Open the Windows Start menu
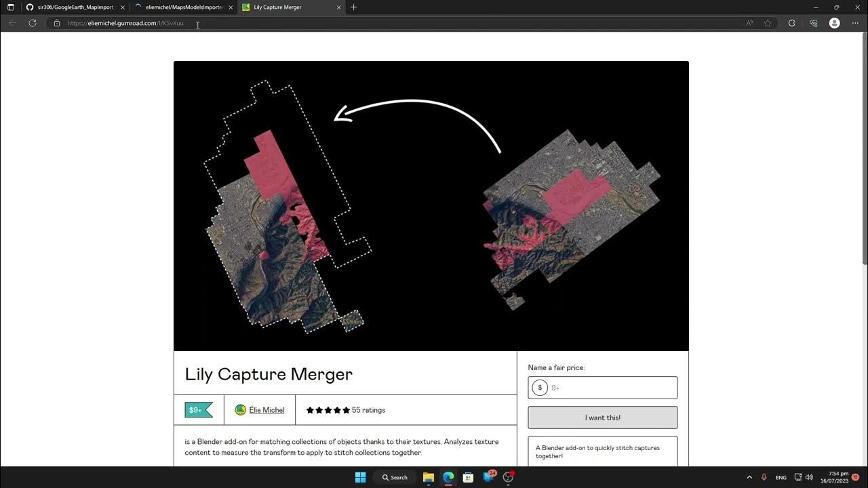This screenshot has width=868, height=488. [x=360, y=477]
